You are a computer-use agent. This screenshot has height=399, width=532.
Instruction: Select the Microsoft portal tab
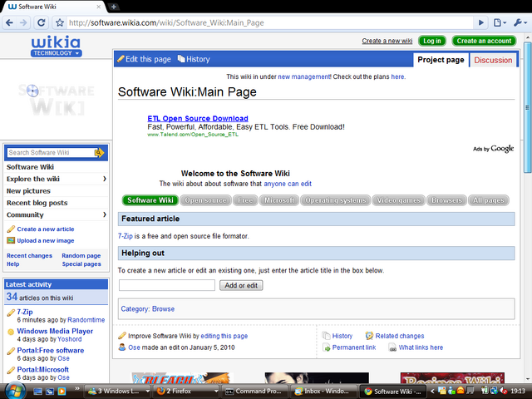pos(279,200)
